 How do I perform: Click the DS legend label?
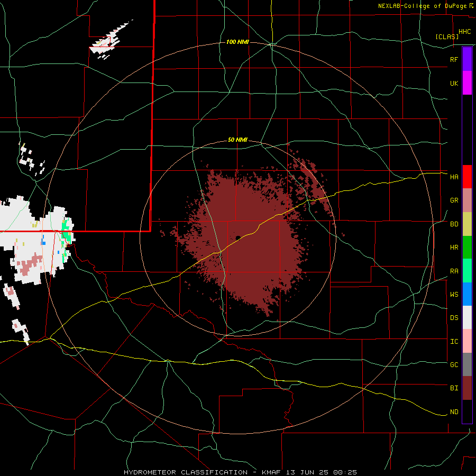(454, 317)
